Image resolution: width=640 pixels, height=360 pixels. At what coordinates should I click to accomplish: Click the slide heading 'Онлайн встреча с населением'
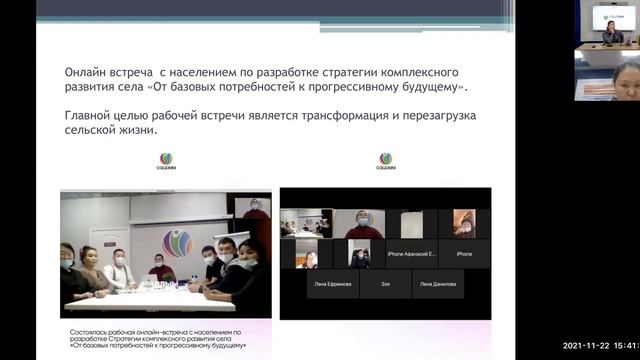[266, 80]
